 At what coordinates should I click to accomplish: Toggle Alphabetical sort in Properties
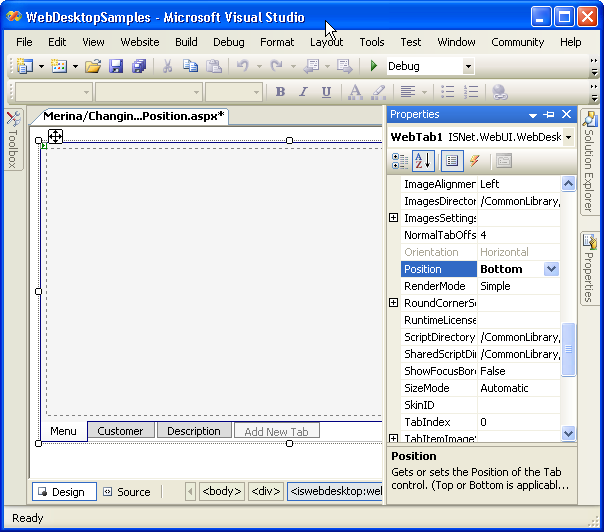click(423, 160)
